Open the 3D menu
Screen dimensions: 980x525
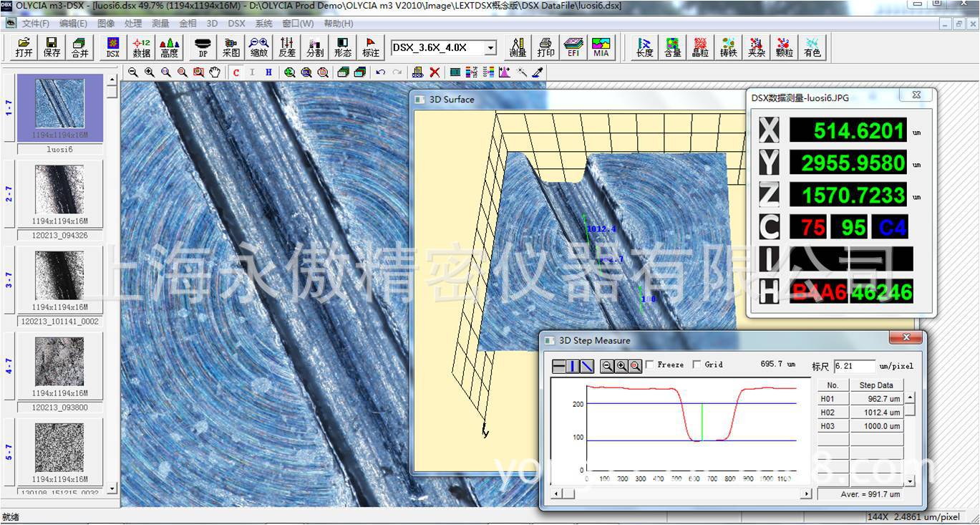pyautogui.click(x=212, y=23)
